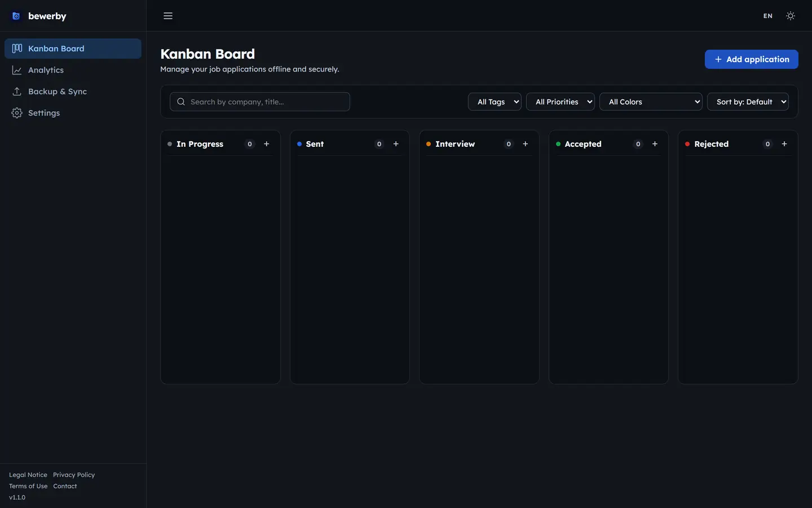Open Backup & Sync section
The height and width of the screenshot is (508, 812).
pos(73,91)
